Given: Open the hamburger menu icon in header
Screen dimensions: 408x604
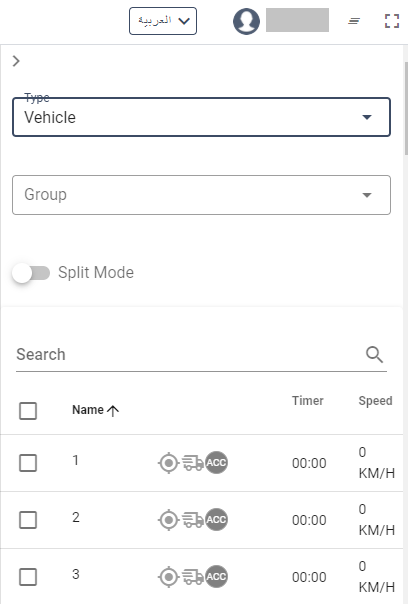Looking at the screenshot, I should click(x=354, y=21).
